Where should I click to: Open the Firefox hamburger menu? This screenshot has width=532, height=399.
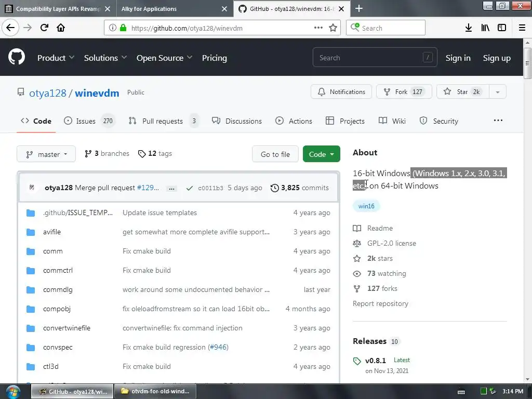[x=522, y=28]
